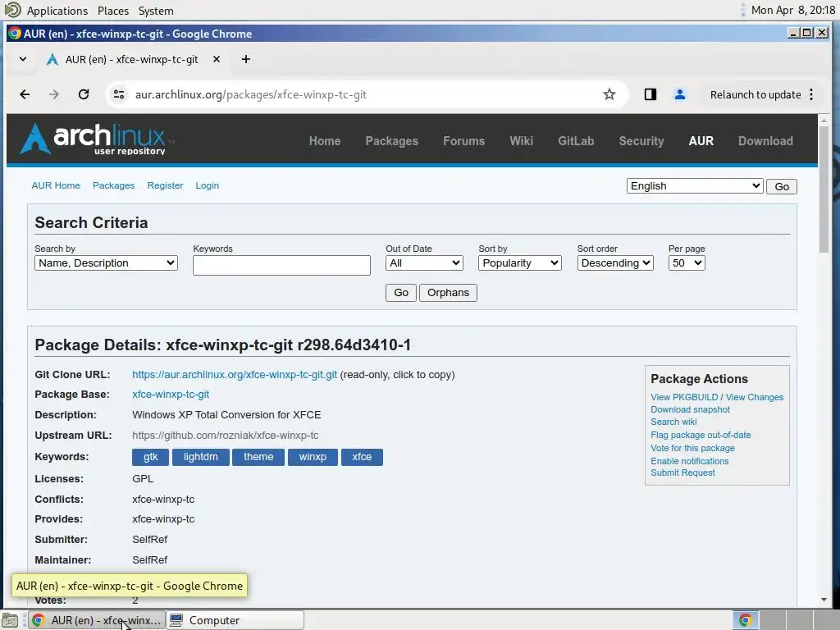Viewport: 840px width, 630px height.
Task: Click the clock showing Mon Apr 8
Action: click(x=793, y=10)
